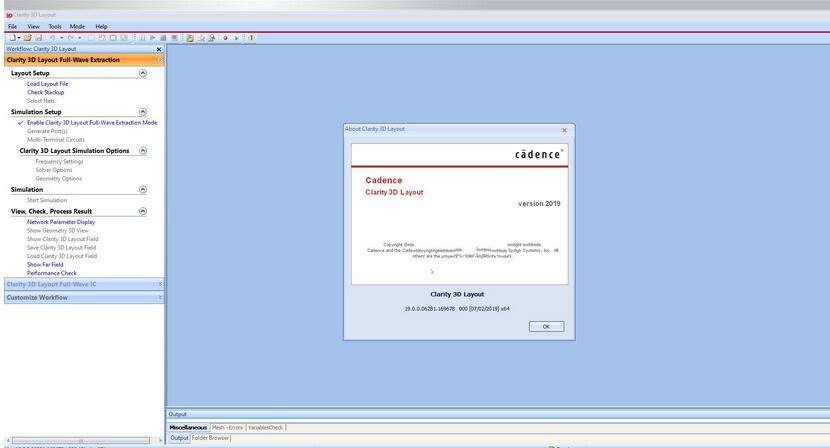Collapse the Simulation section

143,190
